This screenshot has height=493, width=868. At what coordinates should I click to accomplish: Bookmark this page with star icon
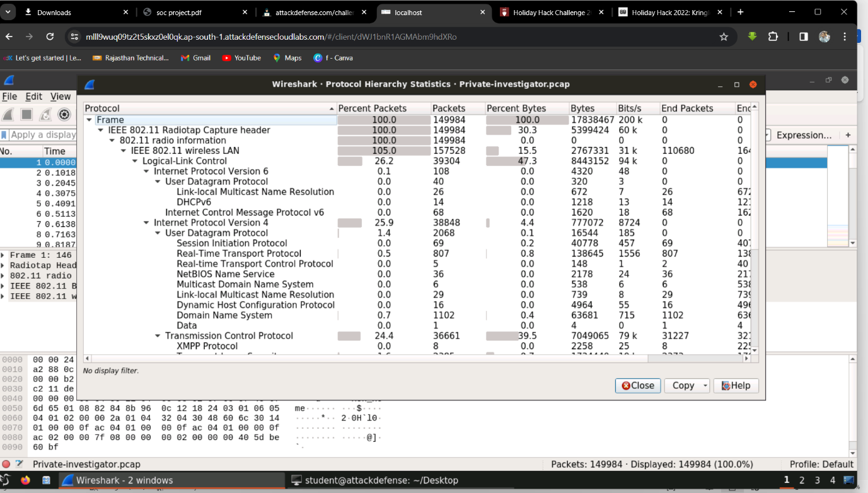coord(724,37)
